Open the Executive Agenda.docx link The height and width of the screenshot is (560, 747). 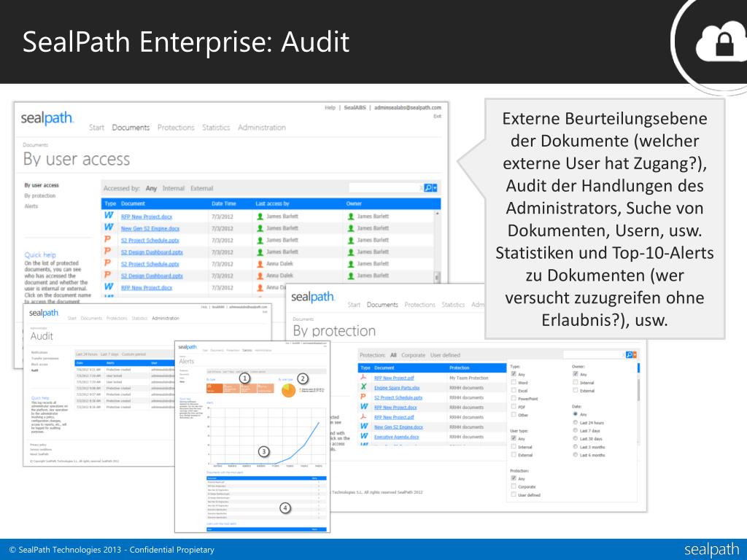[396, 437]
